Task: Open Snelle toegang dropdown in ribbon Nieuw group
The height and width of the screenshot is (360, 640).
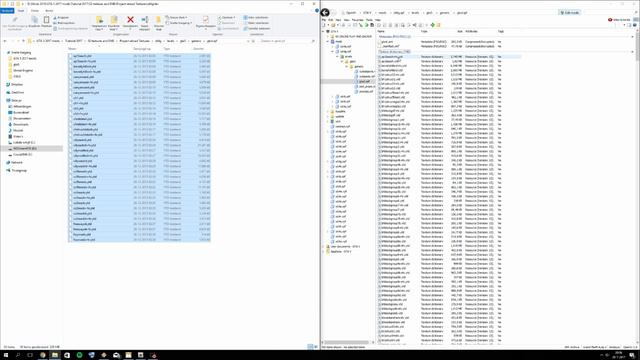Action: (x=179, y=23)
